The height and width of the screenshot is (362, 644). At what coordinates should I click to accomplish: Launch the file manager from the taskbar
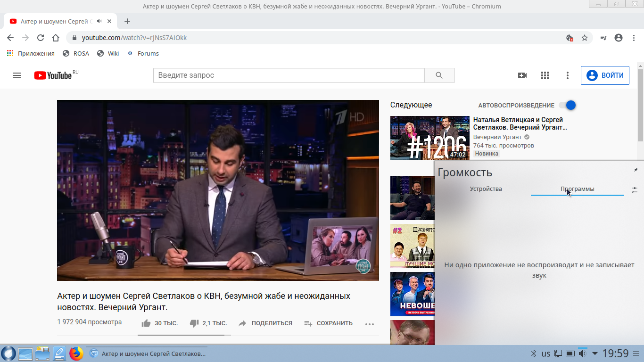pyautogui.click(x=42, y=354)
